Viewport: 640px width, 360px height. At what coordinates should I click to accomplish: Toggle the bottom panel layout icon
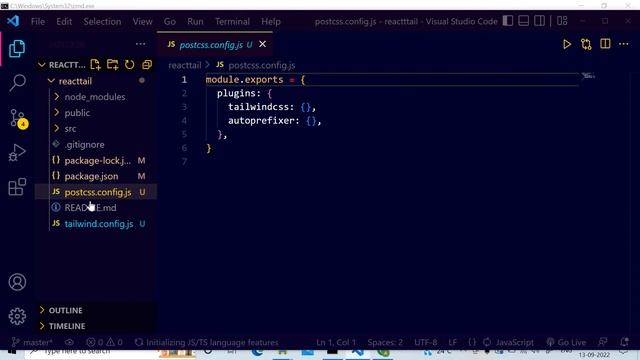523,21
